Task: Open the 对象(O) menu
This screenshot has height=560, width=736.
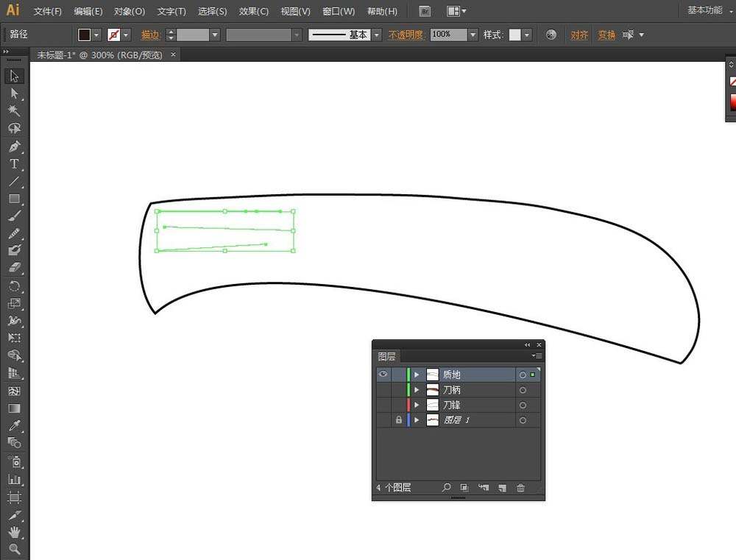Action: (x=130, y=11)
